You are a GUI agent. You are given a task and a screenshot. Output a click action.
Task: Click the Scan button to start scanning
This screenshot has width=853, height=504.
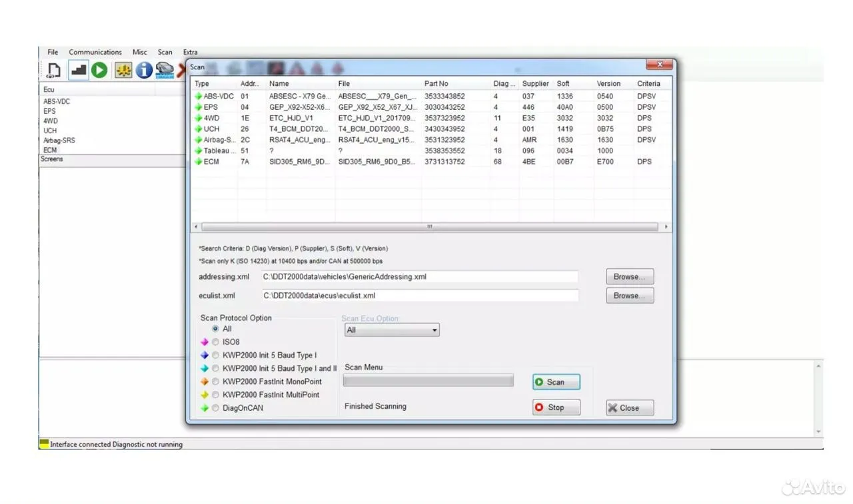click(556, 382)
